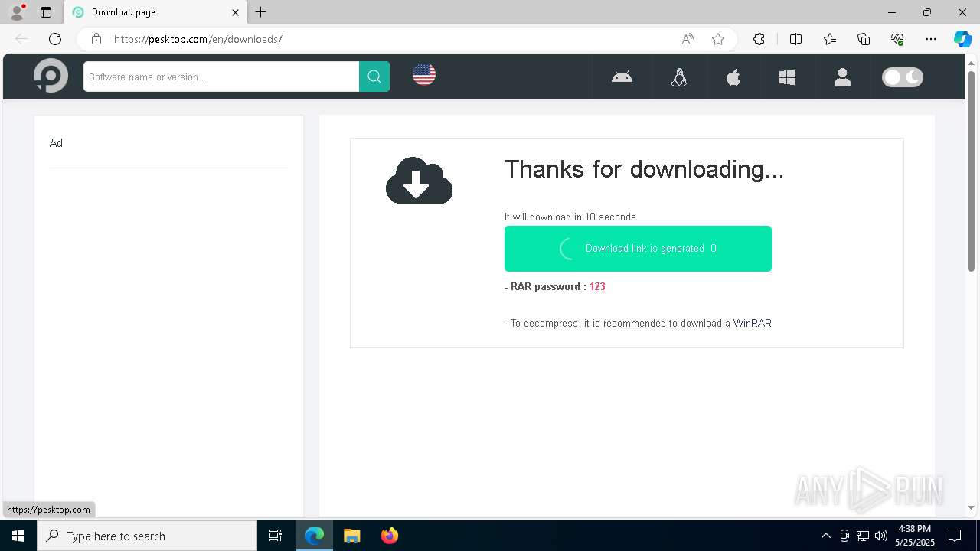Add this page to favorites star
This screenshot has width=980, height=551.
pos(718,39)
